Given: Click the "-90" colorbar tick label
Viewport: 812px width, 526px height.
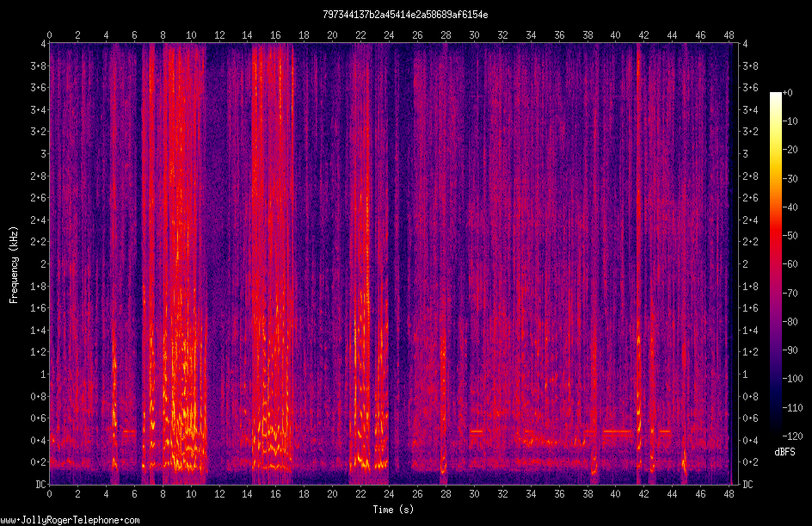Looking at the screenshot, I should pyautogui.click(x=790, y=350).
